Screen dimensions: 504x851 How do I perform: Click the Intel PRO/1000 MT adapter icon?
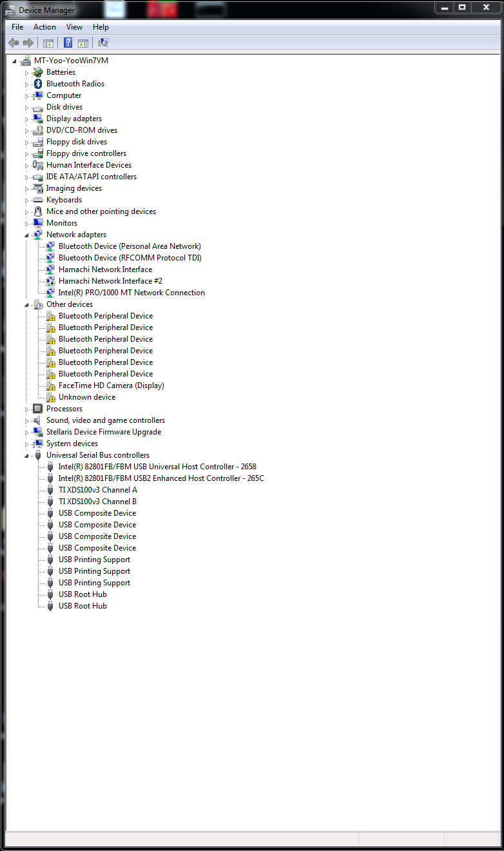coord(50,293)
